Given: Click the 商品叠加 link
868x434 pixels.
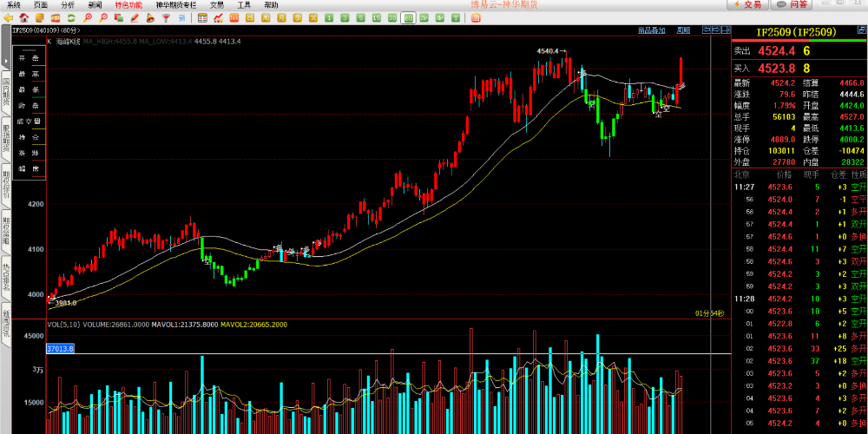Looking at the screenshot, I should click(651, 30).
